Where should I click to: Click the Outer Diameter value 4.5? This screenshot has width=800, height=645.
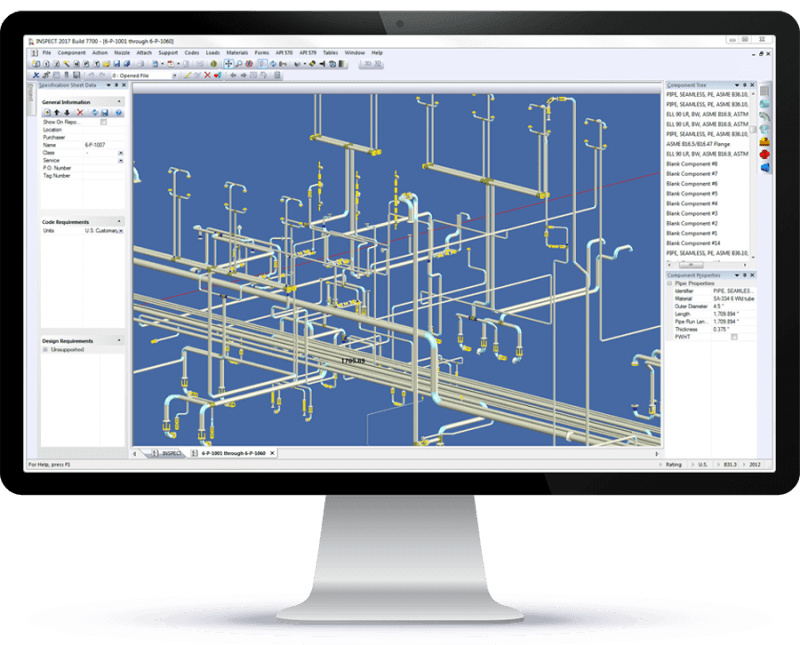pyautogui.click(x=718, y=306)
